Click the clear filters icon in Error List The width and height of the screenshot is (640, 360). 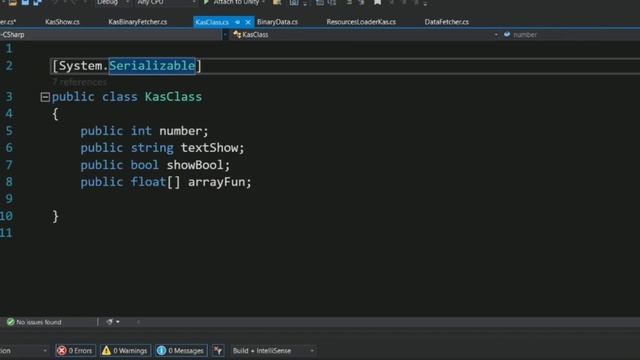click(218, 351)
